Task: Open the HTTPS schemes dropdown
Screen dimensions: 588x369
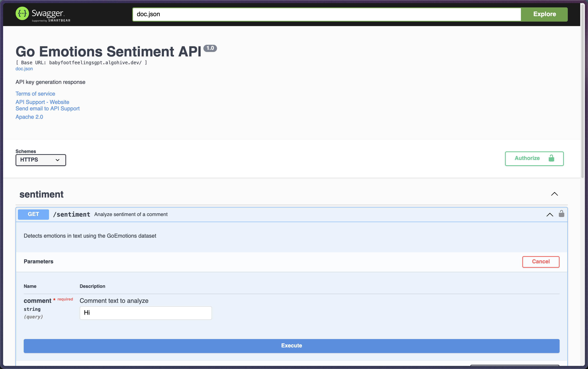Action: [41, 160]
